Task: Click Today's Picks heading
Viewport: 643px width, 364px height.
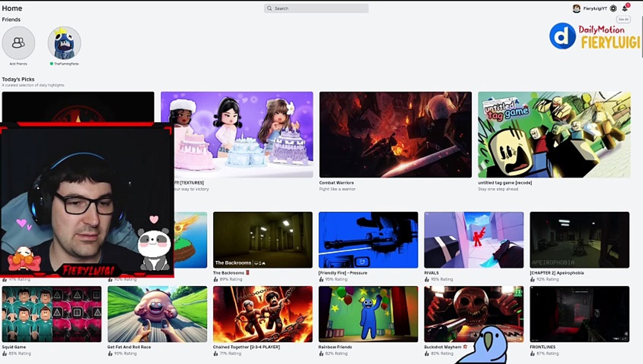Action: coord(18,79)
